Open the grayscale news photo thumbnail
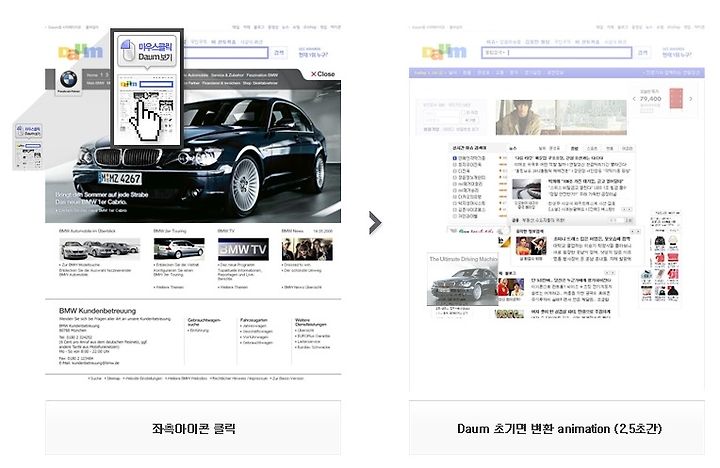This screenshot has height=468, width=720. 526,189
